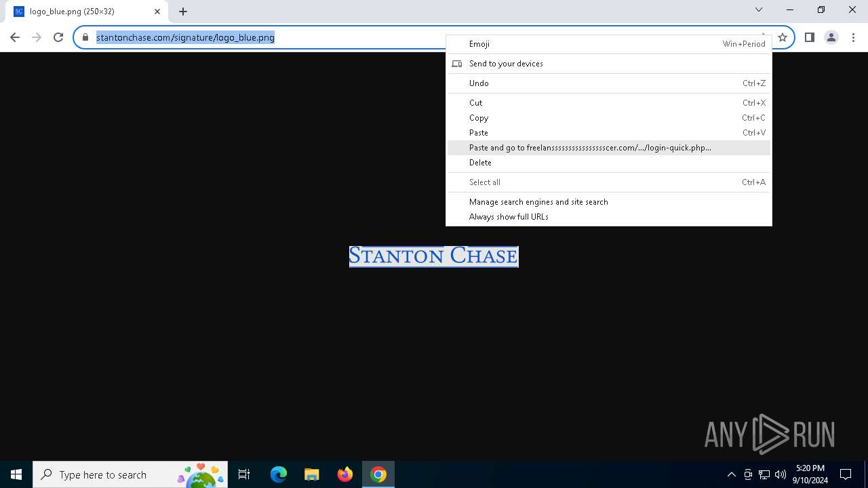This screenshot has height=488, width=868.
Task: Click the taskbar search box
Action: coord(131,474)
